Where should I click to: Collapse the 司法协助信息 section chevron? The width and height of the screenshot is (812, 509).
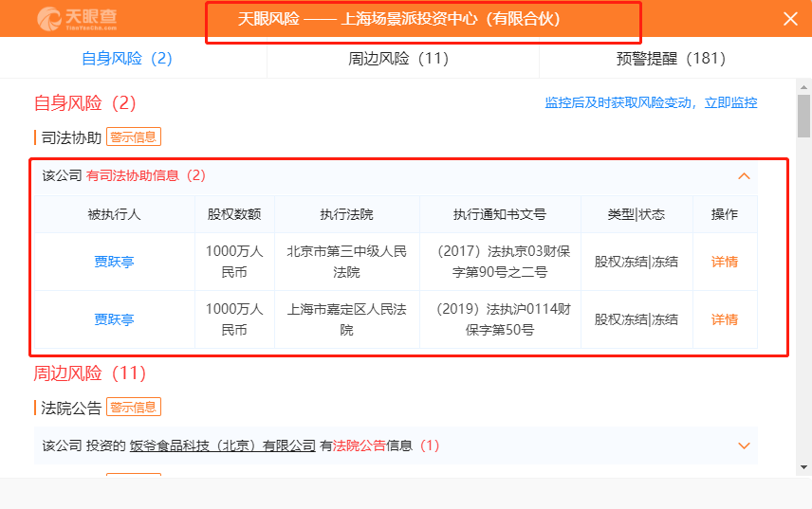[x=745, y=175]
